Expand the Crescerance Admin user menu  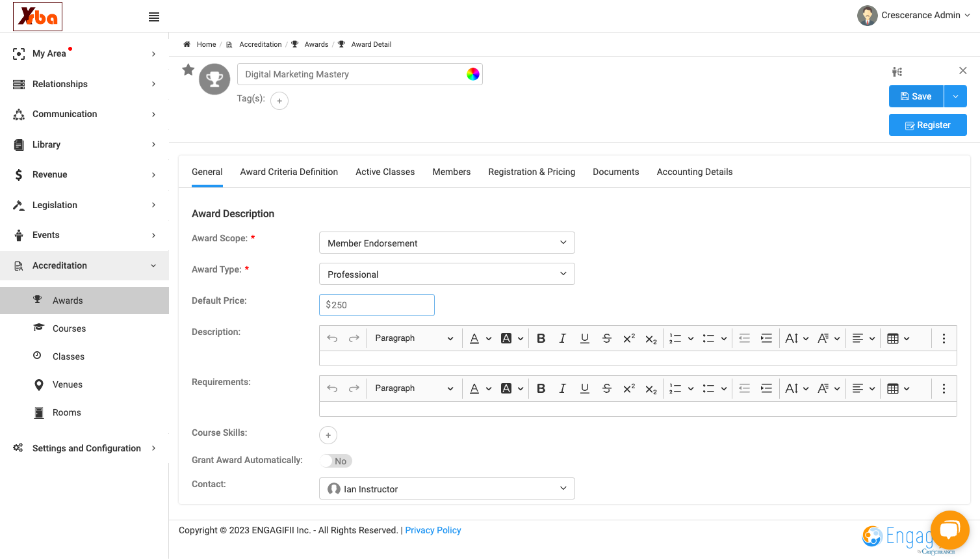(914, 15)
